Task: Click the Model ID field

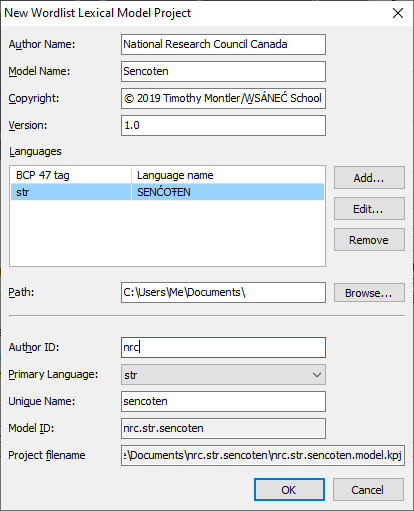Action: pos(223,428)
